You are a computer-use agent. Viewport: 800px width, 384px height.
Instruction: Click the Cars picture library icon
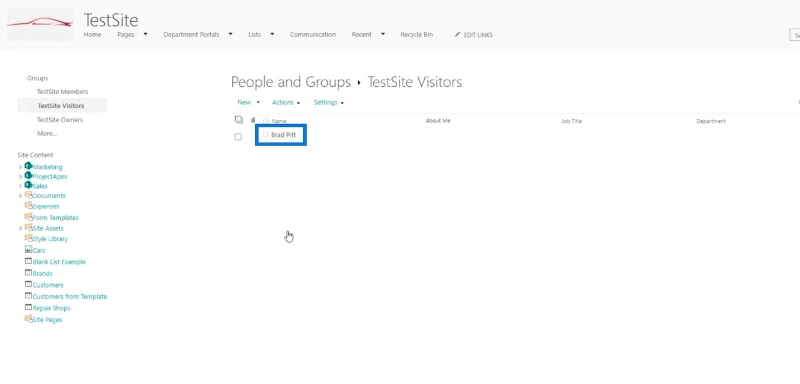[29, 250]
